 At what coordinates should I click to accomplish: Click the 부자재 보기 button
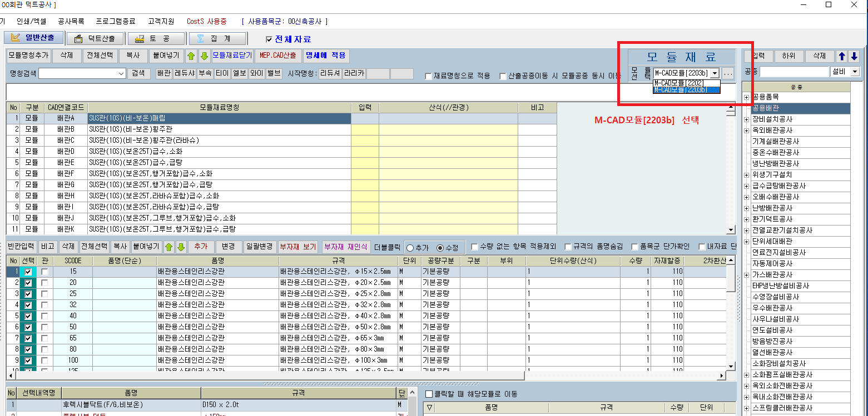(297, 247)
